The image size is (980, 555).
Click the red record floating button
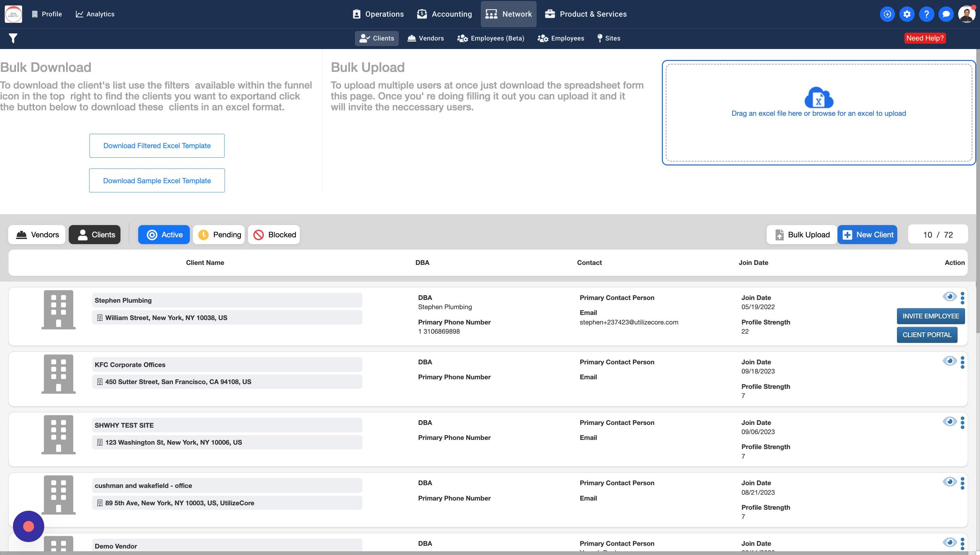pyautogui.click(x=29, y=526)
